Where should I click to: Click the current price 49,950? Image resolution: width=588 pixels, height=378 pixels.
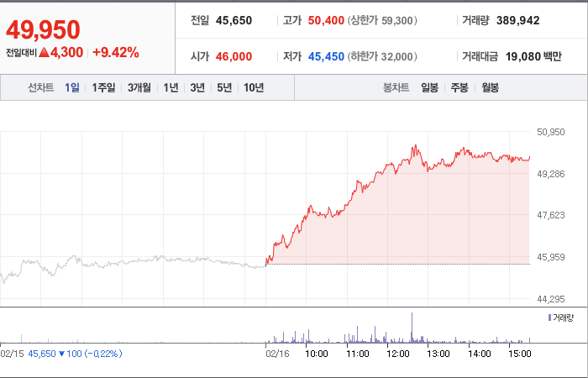click(x=43, y=30)
